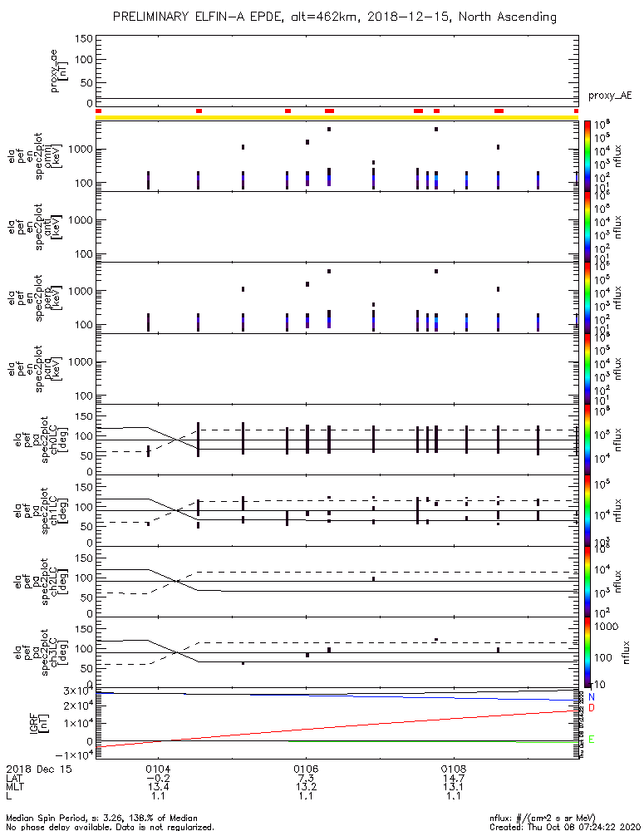
Task: Click the Created timestamp at bottom right
Action: [563, 827]
